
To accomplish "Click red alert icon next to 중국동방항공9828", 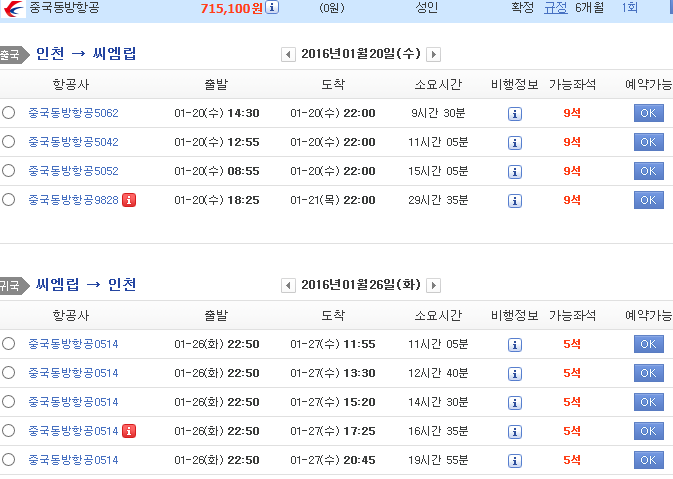I will [x=129, y=200].
